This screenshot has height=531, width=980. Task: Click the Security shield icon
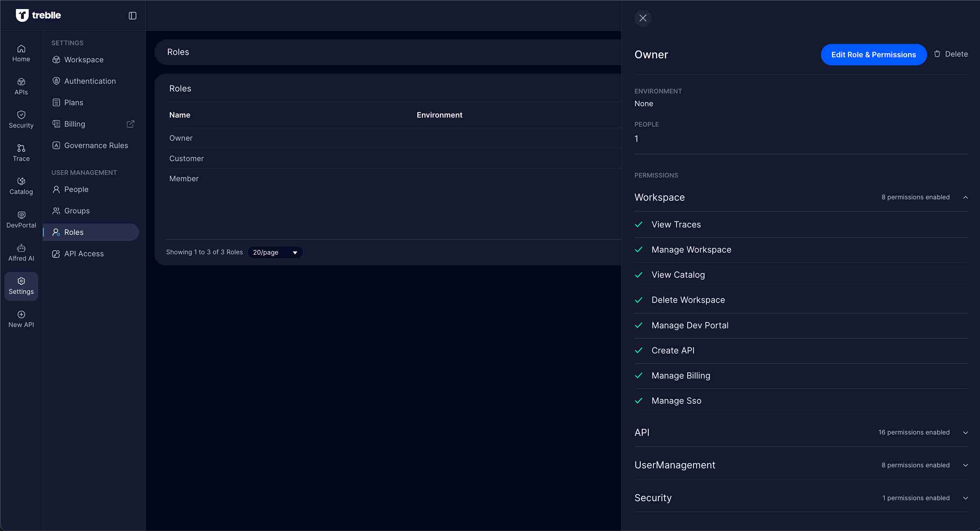tap(21, 115)
